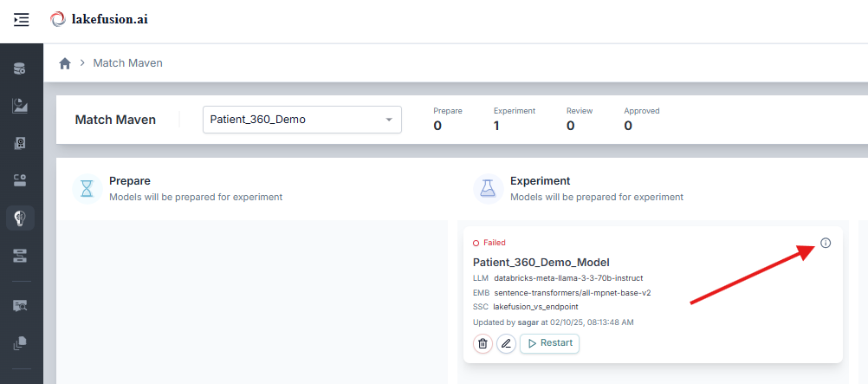Open the search chat sidebar icon
868x384 pixels.
click(x=20, y=305)
